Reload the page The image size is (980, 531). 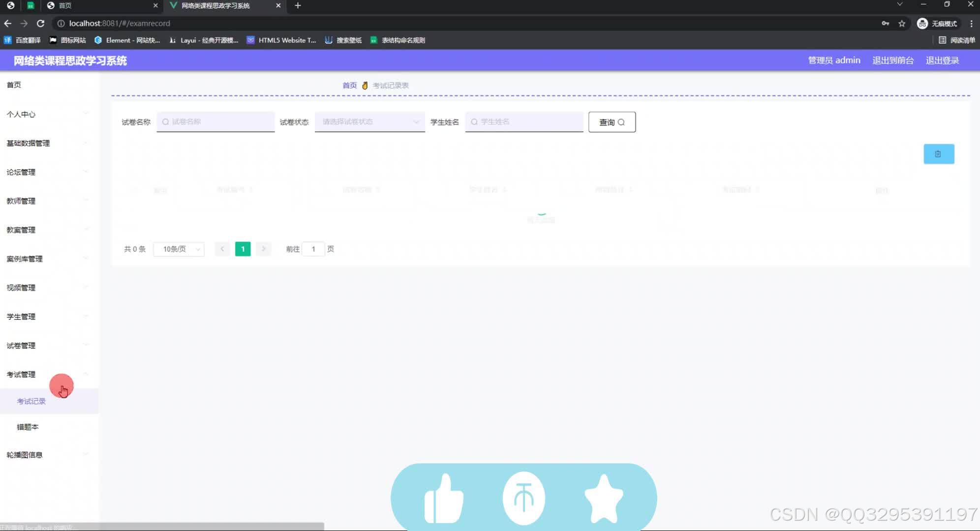pos(41,24)
